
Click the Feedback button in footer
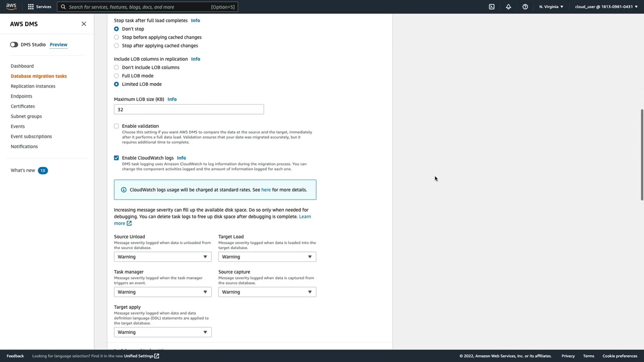click(x=15, y=356)
